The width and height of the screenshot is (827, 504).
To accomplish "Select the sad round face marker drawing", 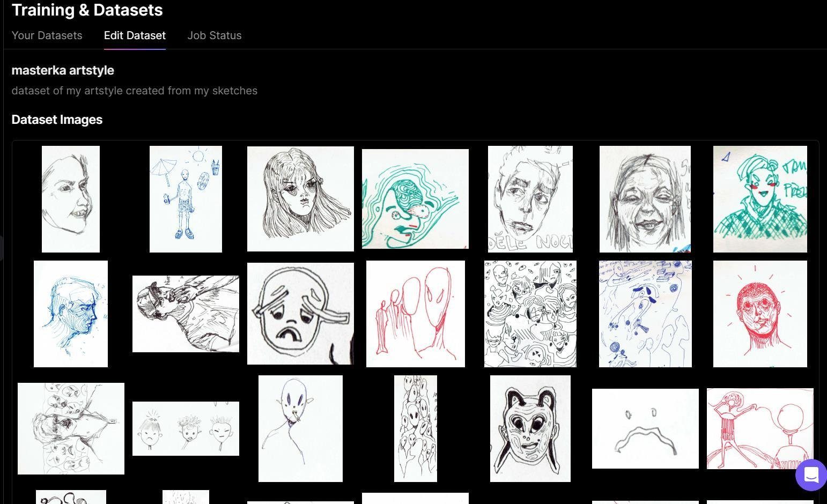I will click(300, 314).
